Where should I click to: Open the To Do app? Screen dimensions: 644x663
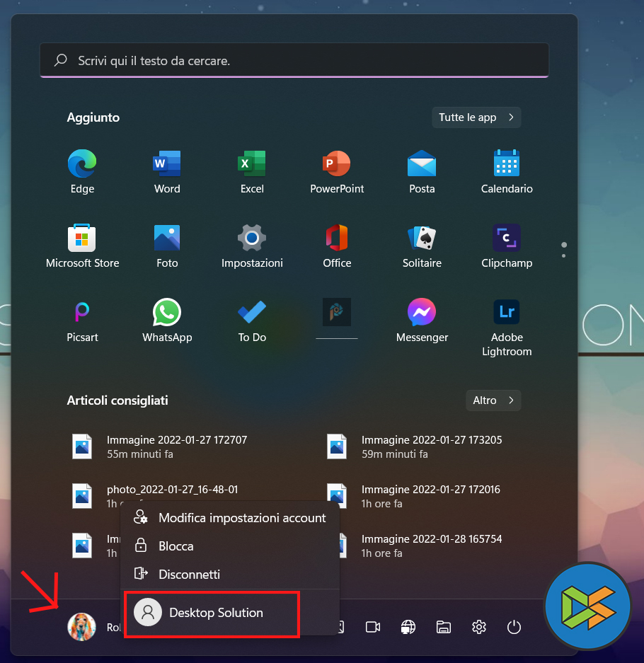point(252,320)
